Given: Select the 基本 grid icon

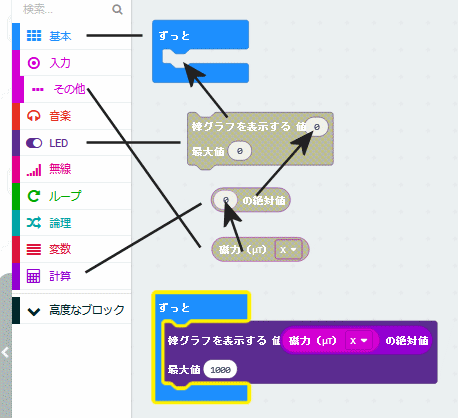Looking at the screenshot, I should (x=34, y=36).
